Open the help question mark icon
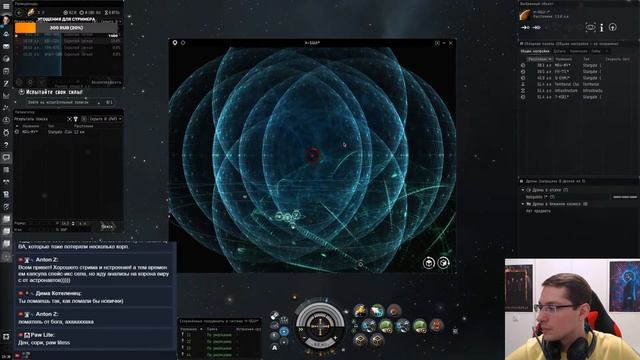Viewport: 640px width, 360px height. pyautogui.click(x=6, y=145)
